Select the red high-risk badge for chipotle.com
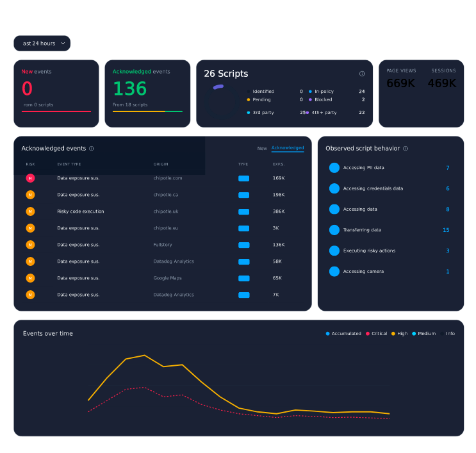 pos(30,178)
